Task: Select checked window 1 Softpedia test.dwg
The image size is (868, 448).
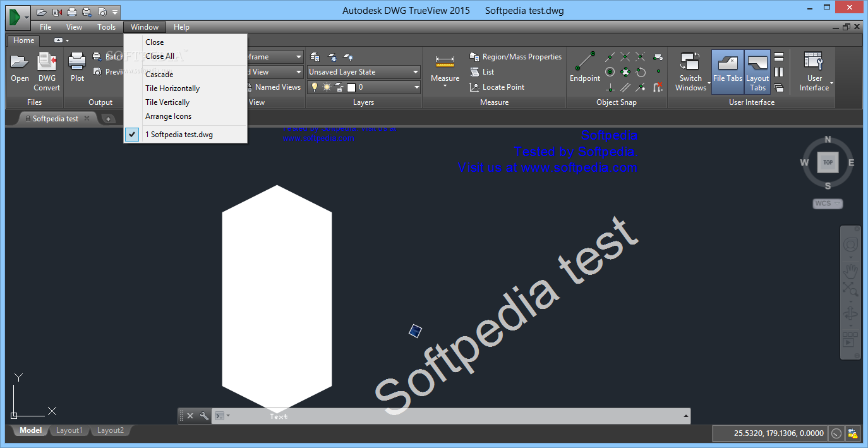Action: [x=185, y=135]
